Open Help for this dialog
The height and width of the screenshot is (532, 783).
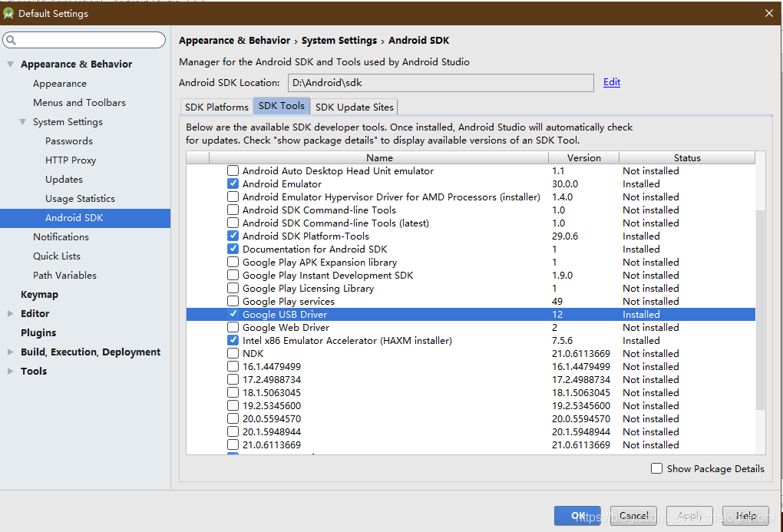click(745, 516)
